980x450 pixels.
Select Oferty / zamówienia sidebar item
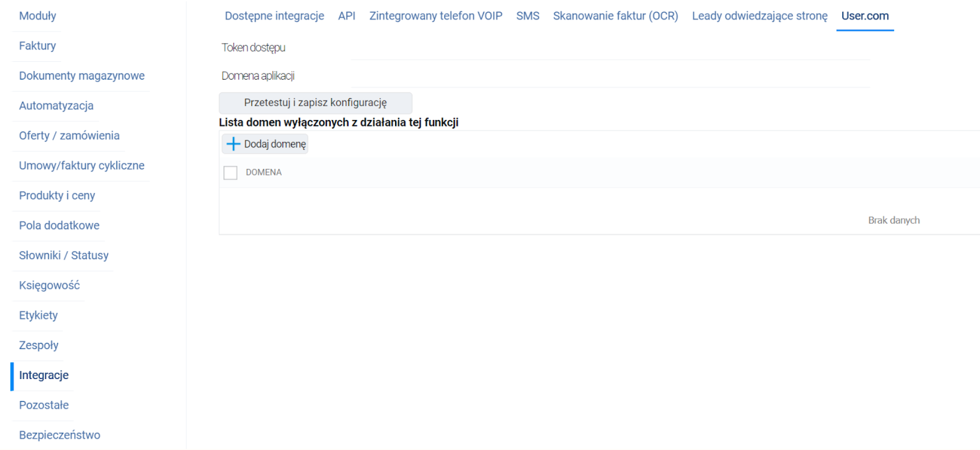pos(69,136)
